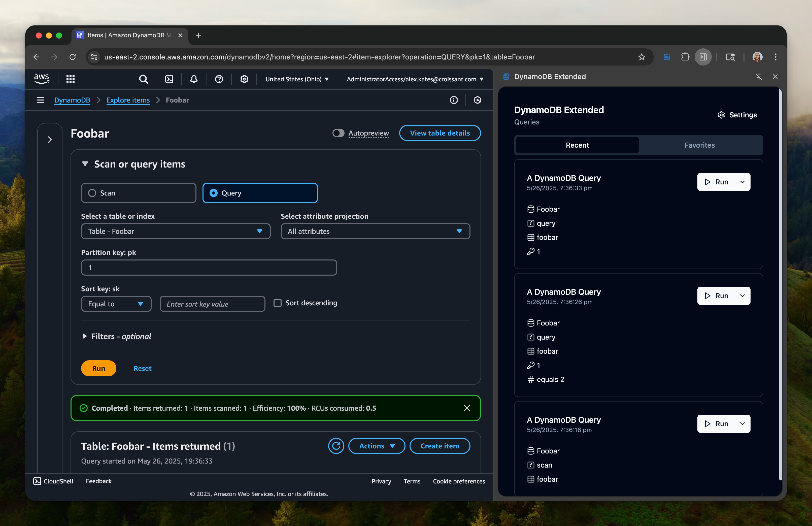Open DynamoDB Extended Settings
812x526 pixels.
click(737, 115)
